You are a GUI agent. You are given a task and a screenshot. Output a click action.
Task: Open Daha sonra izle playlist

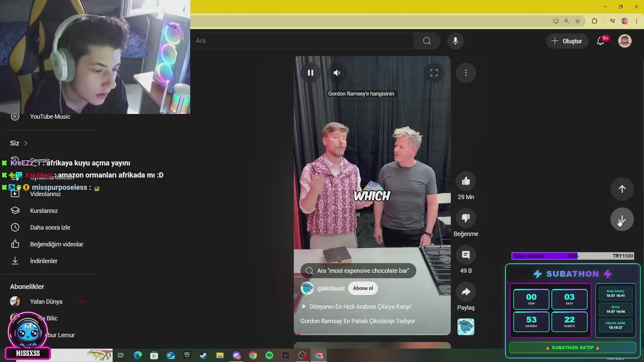coord(50,227)
